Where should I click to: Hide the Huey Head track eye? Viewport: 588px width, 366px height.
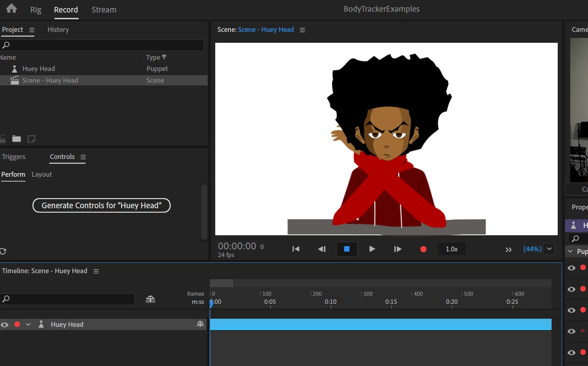point(5,324)
